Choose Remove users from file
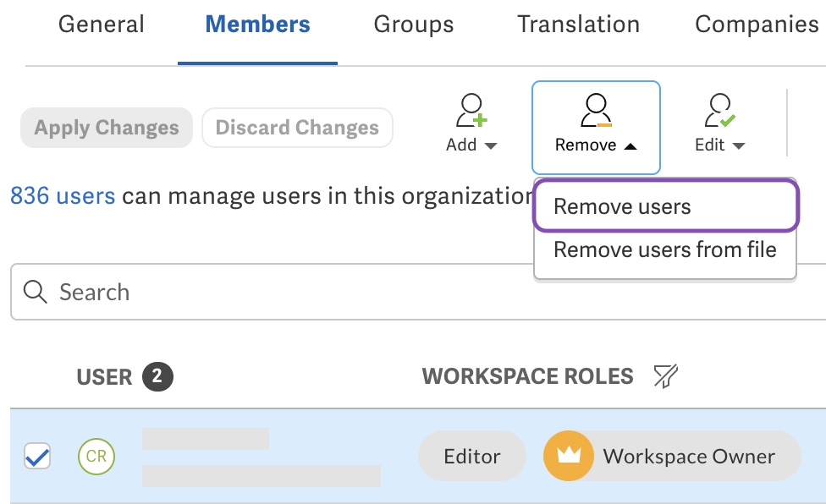Image resolution: width=826 pixels, height=504 pixels. [665, 249]
